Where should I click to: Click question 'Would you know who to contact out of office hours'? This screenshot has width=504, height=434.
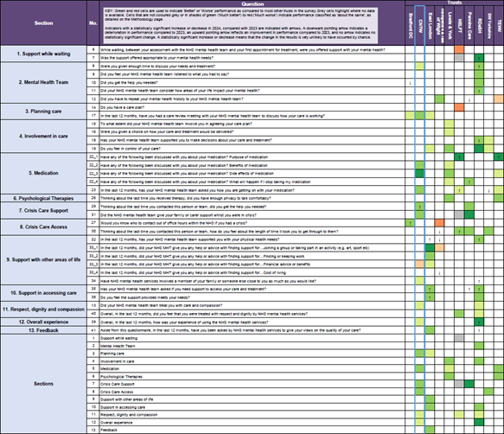[x=252, y=223]
